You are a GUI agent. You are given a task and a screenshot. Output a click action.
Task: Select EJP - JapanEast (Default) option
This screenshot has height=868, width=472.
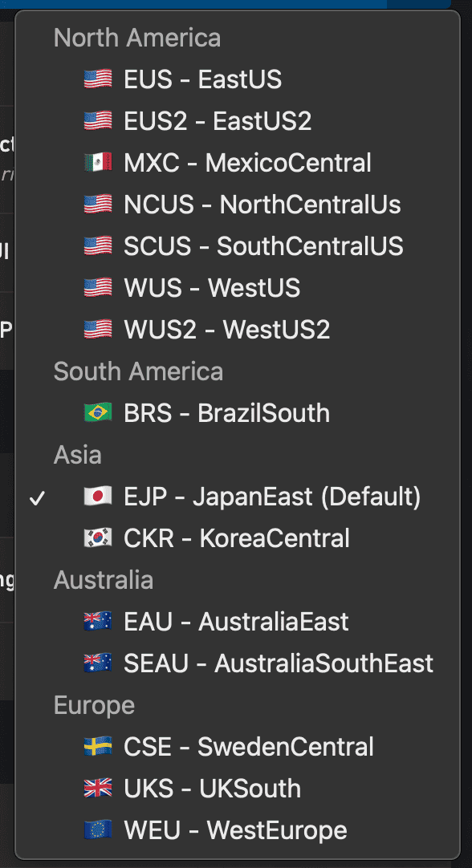238,497
